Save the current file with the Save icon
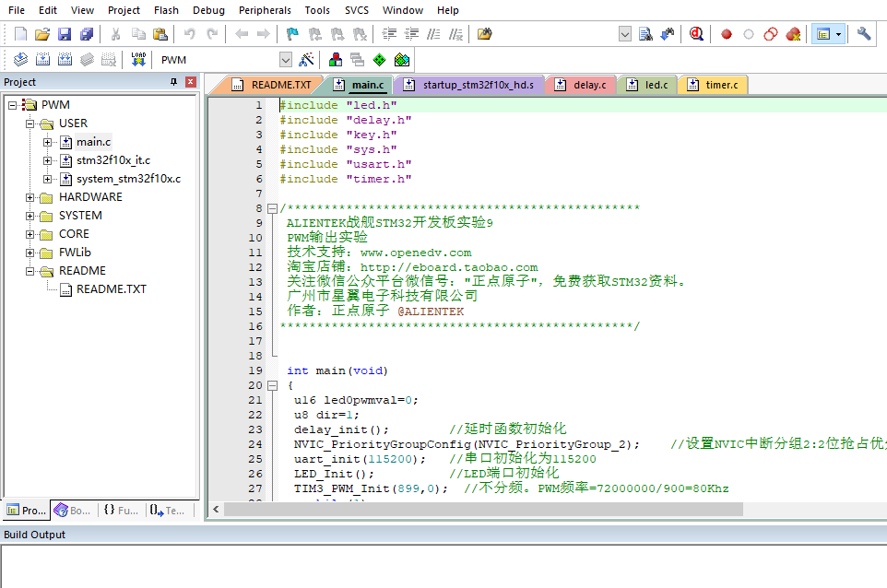Image resolution: width=887 pixels, height=588 pixels. 65,34
